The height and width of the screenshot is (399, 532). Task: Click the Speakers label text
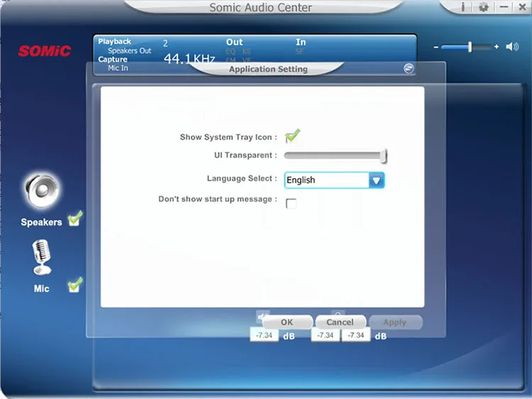coord(41,222)
